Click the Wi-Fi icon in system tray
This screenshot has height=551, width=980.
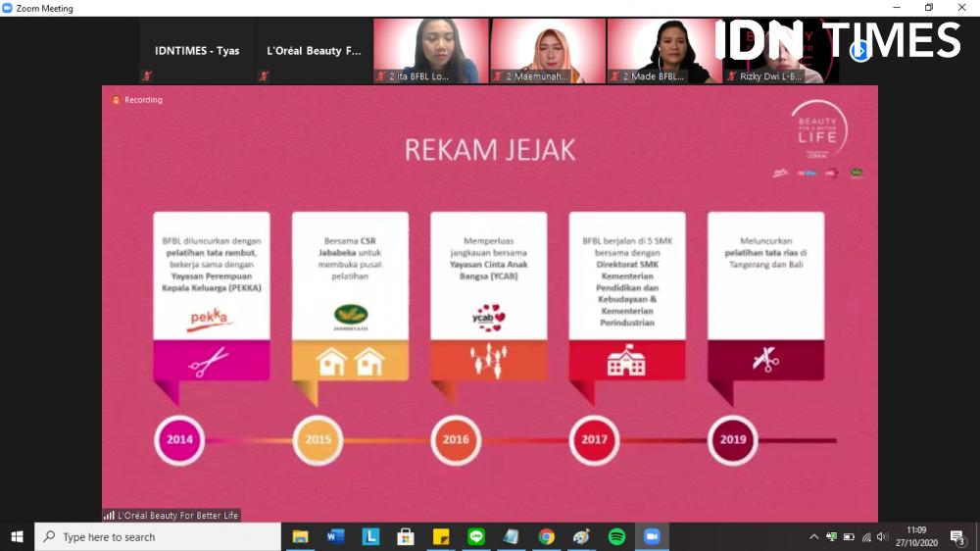(x=866, y=536)
